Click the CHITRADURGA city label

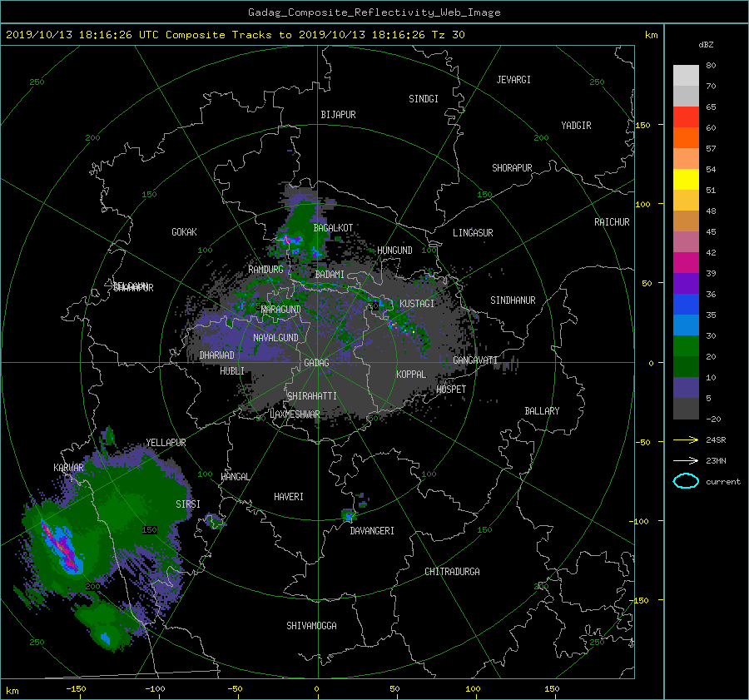[452, 572]
